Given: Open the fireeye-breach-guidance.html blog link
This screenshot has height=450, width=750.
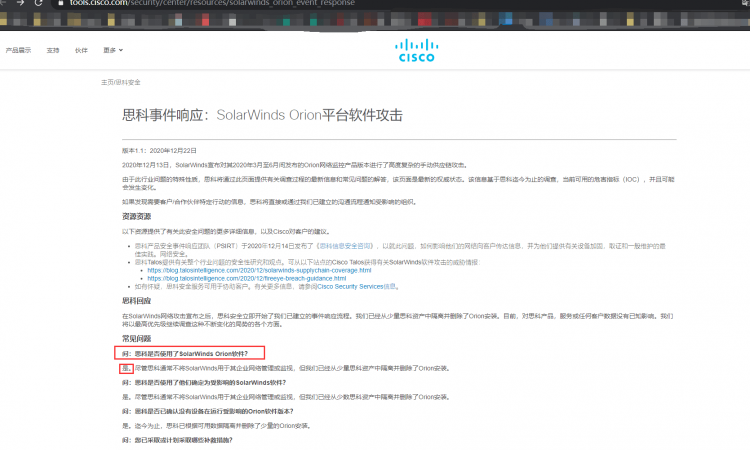Looking at the screenshot, I should click(x=247, y=278).
